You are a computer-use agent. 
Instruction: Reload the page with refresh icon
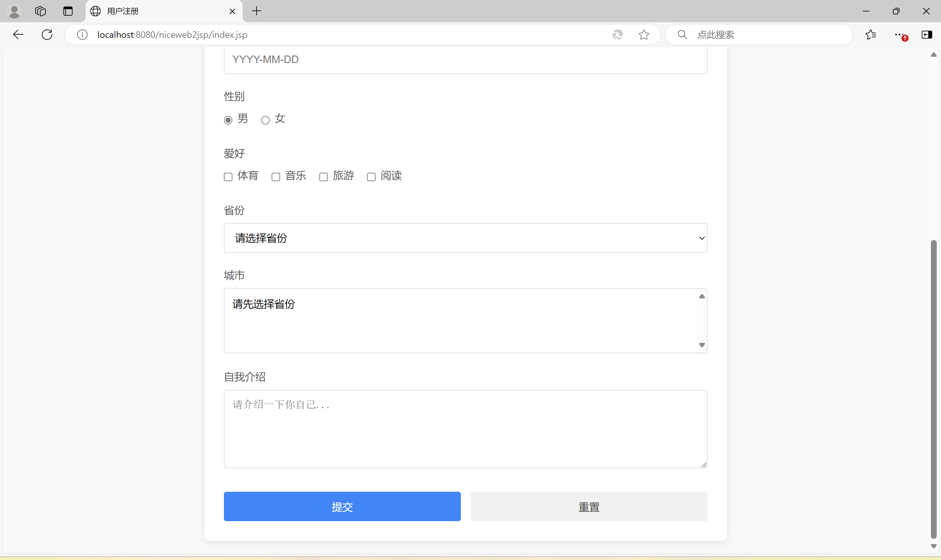pyautogui.click(x=47, y=35)
